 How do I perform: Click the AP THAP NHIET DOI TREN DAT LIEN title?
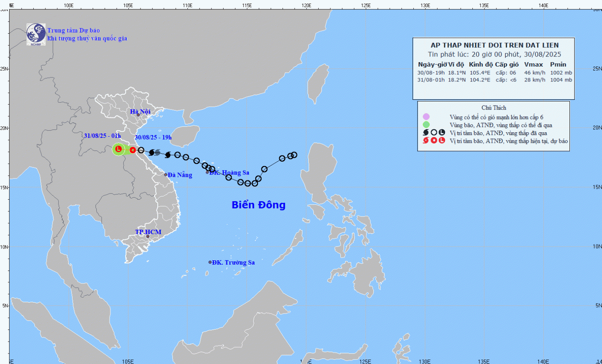tap(494, 45)
